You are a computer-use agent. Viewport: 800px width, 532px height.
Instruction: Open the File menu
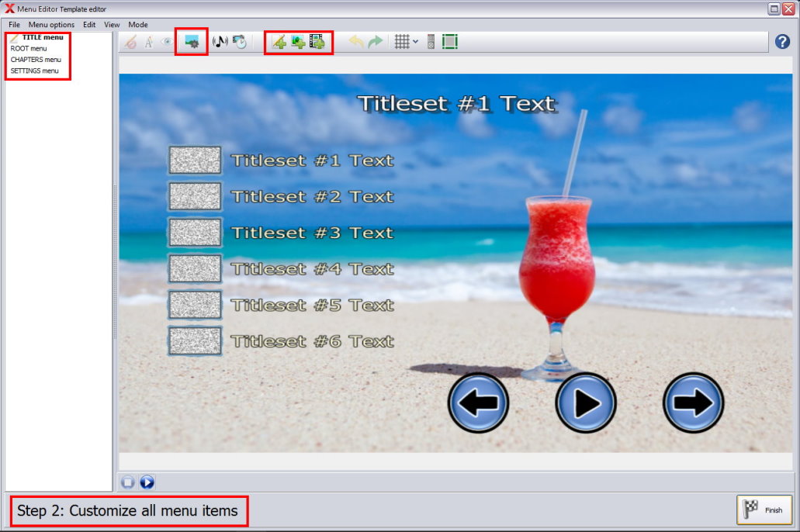point(14,25)
